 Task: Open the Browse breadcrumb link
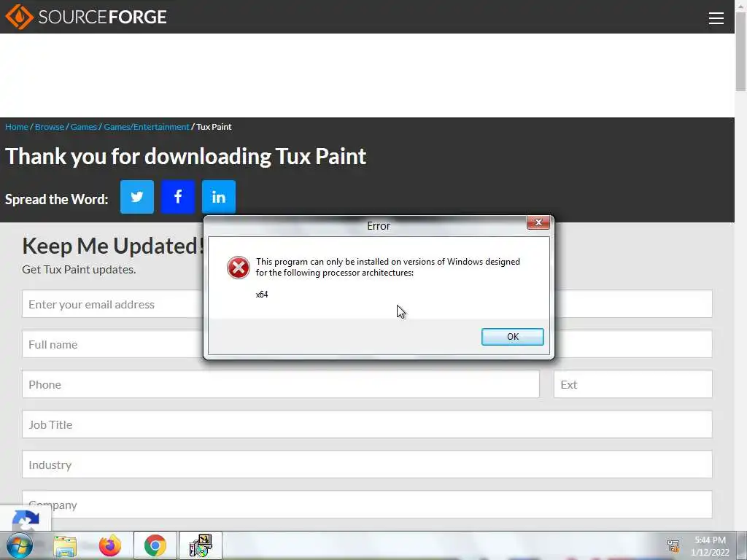50,127
